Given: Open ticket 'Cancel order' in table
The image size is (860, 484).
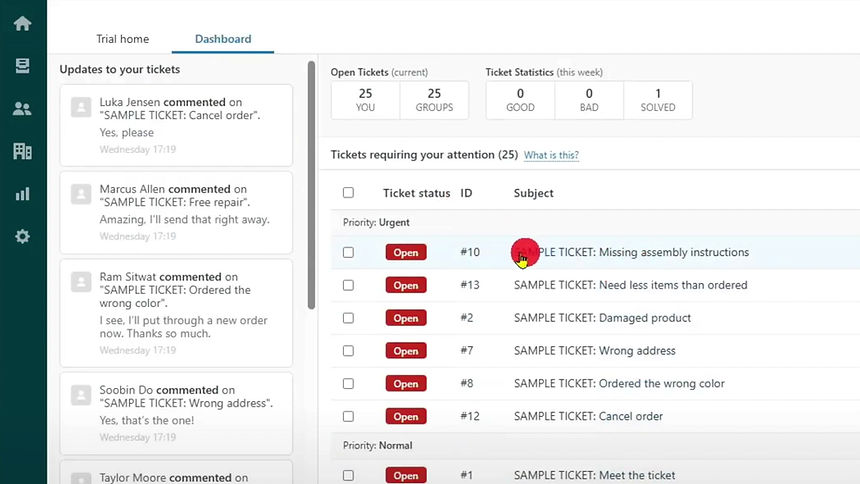Looking at the screenshot, I should 589,417.
